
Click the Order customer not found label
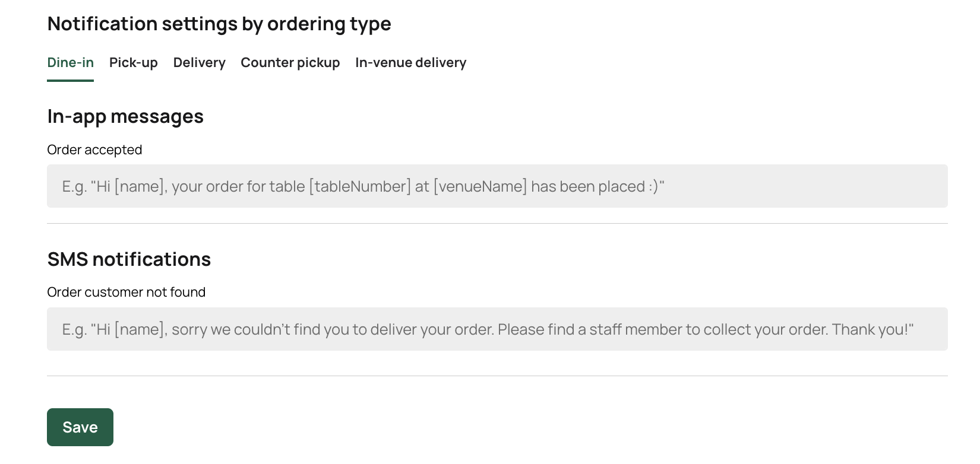coord(126,293)
